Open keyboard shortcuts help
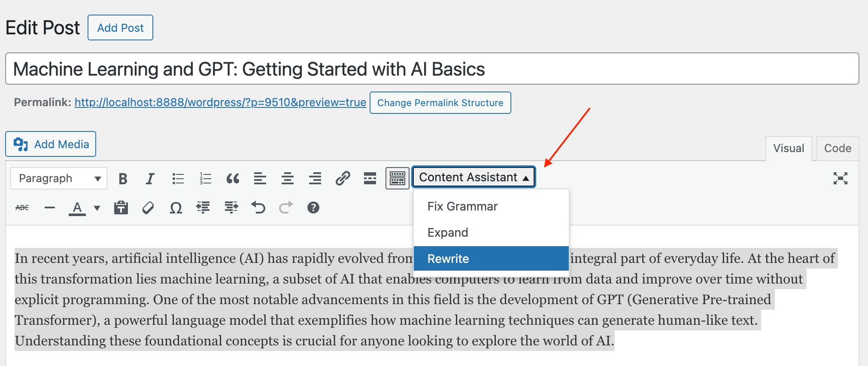868x366 pixels. click(313, 208)
